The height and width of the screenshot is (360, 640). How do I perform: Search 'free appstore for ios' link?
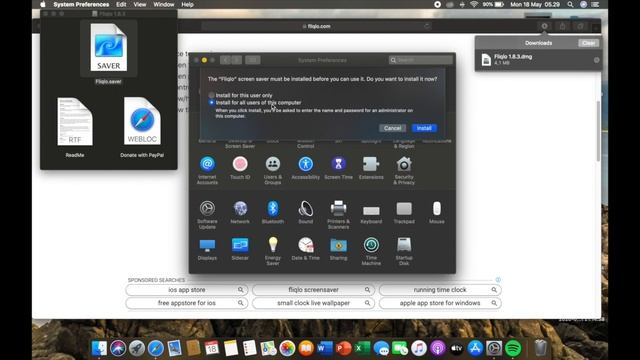point(187,303)
